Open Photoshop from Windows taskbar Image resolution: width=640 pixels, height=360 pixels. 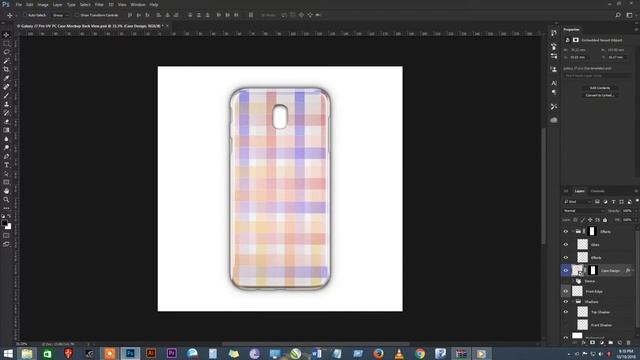pos(130,353)
